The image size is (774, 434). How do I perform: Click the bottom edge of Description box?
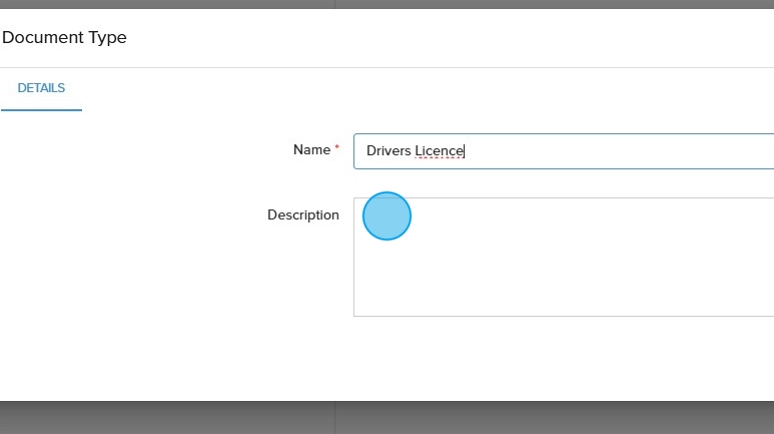tap(560, 316)
